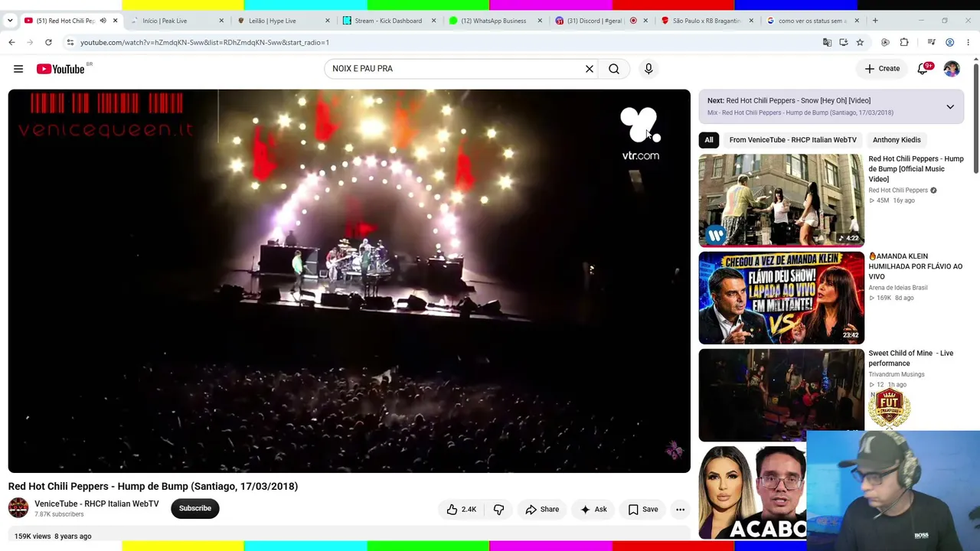Open a new browser tab
Image resolution: width=980 pixels, height=551 pixels.
point(875,21)
